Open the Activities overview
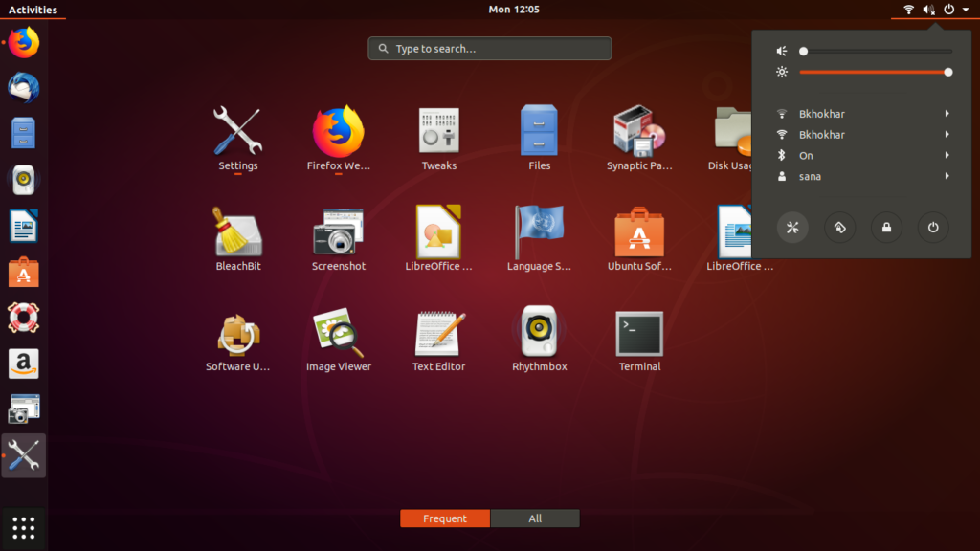 [32, 9]
